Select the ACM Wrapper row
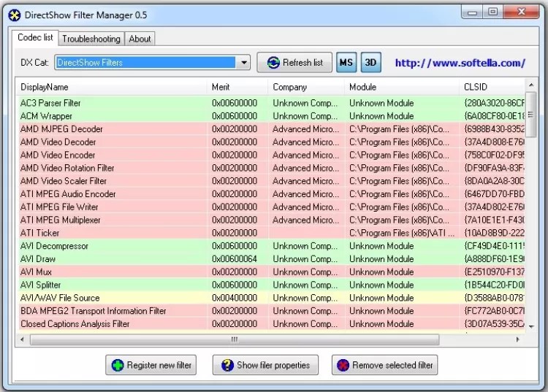Screen dimensions: 548x392 tap(270, 116)
